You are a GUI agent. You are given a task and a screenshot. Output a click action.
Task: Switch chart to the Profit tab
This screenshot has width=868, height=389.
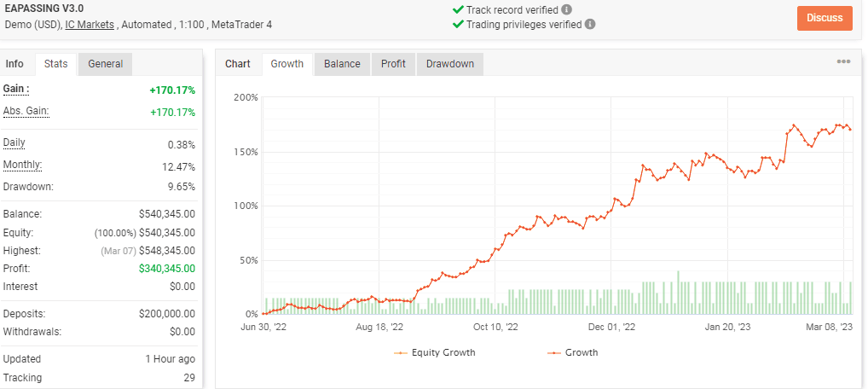pyautogui.click(x=393, y=64)
